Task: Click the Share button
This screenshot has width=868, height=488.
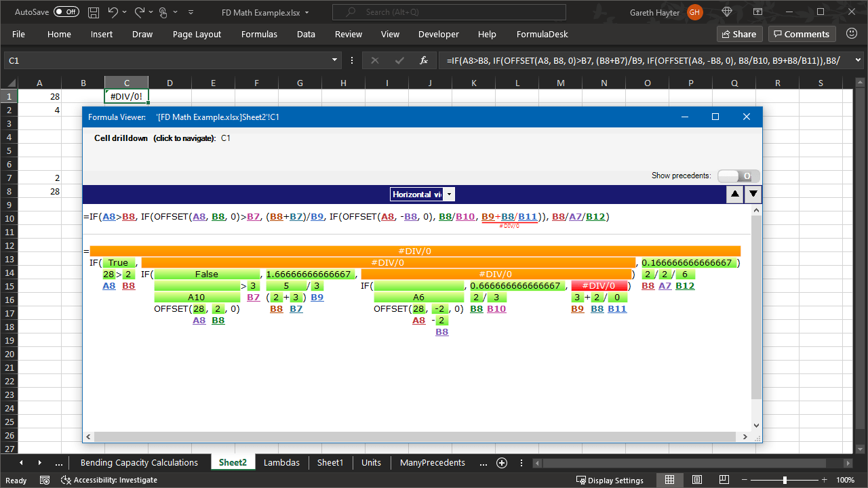Action: 739,34
